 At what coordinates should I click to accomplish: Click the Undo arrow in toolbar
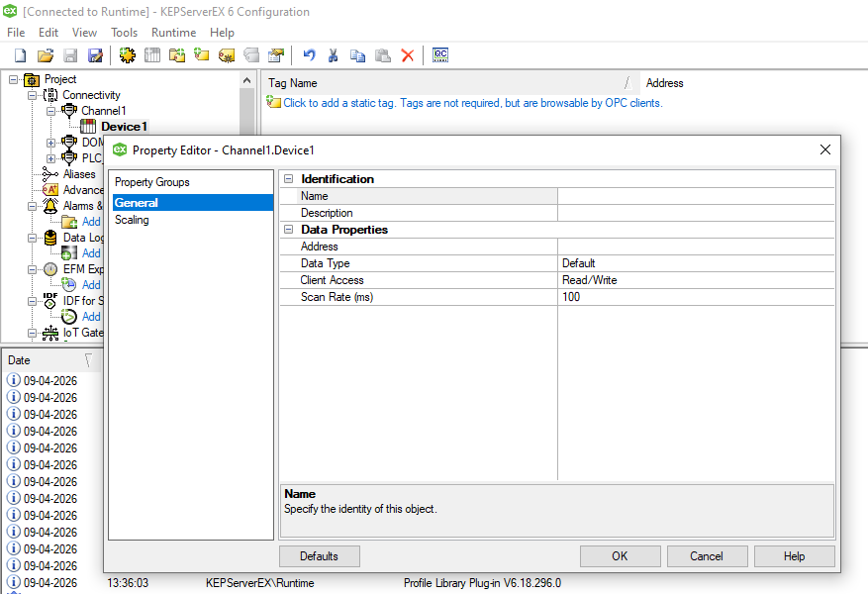point(310,55)
